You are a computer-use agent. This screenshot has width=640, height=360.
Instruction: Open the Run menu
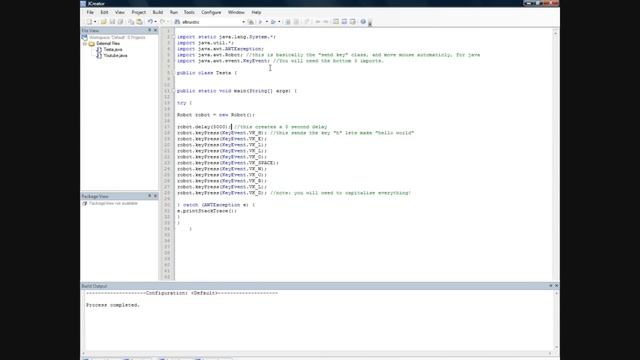pos(174,12)
